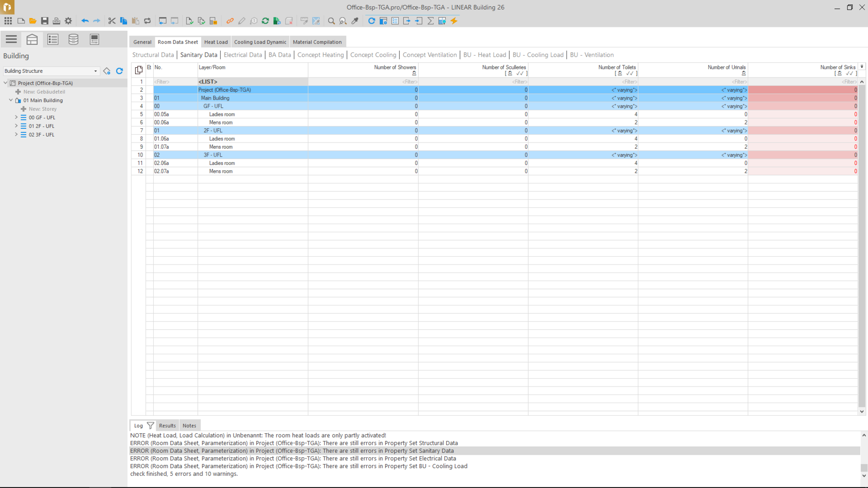Click the eyedropper tool in toolbar

coord(355,21)
